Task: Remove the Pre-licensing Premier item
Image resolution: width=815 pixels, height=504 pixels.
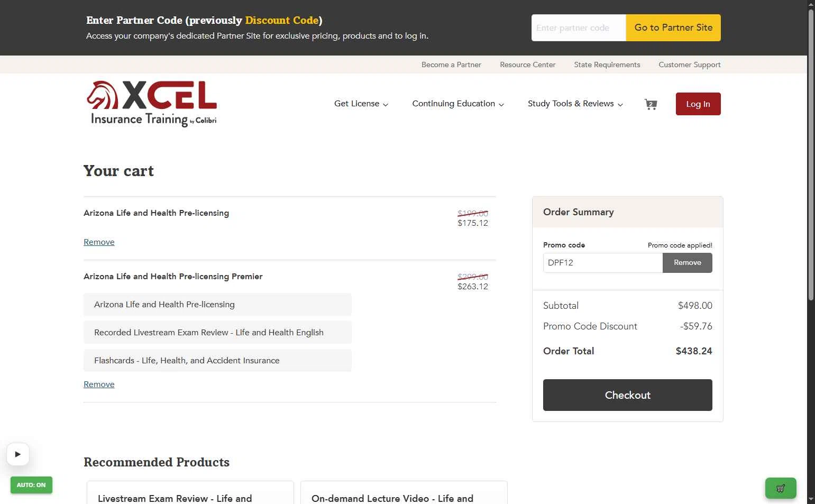Action: [x=99, y=384]
